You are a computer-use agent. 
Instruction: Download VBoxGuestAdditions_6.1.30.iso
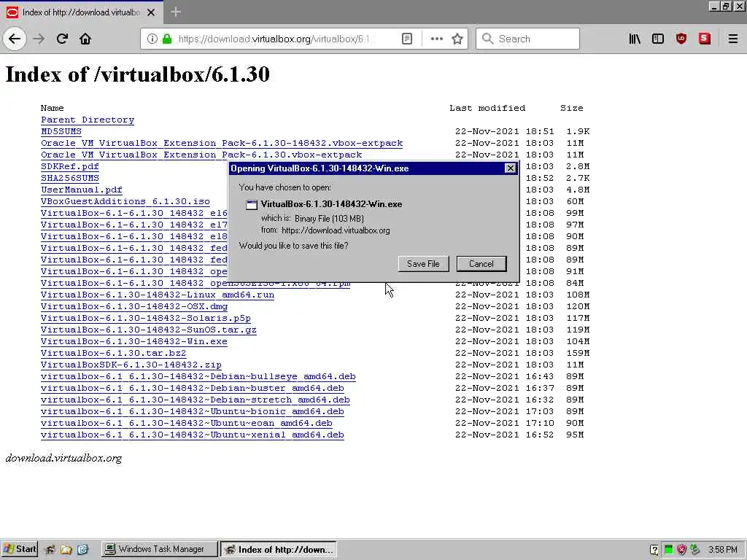pyautogui.click(x=125, y=201)
